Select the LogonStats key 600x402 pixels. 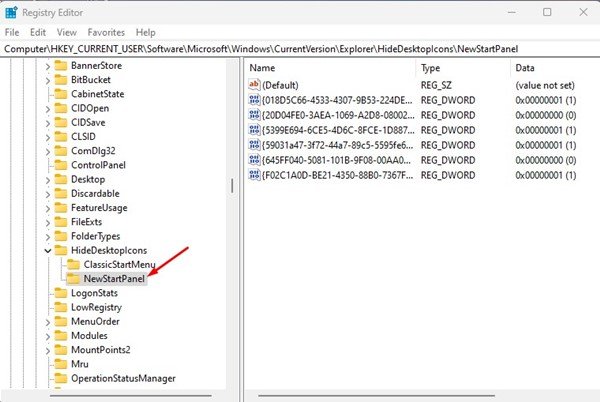click(94, 293)
